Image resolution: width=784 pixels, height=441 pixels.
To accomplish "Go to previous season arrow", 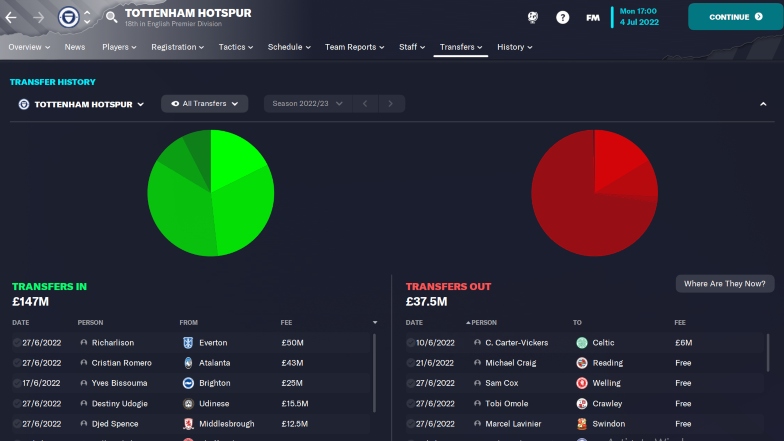I will pos(365,104).
